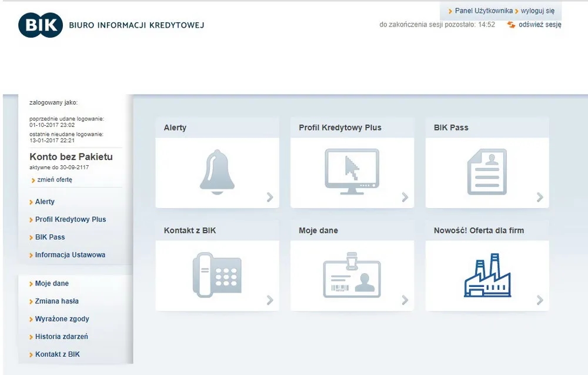Click the refresh icon beside odśwież sesję
Screen dimensions: 588x375
tap(511, 25)
